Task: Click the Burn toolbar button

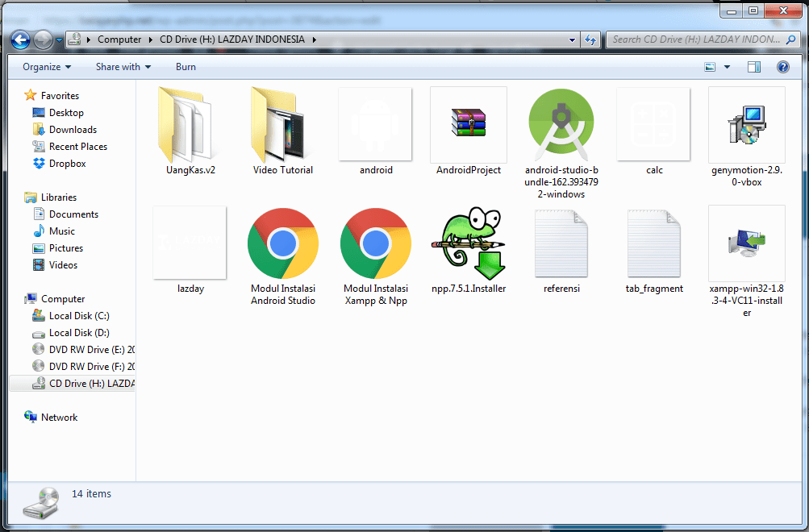Action: [186, 67]
